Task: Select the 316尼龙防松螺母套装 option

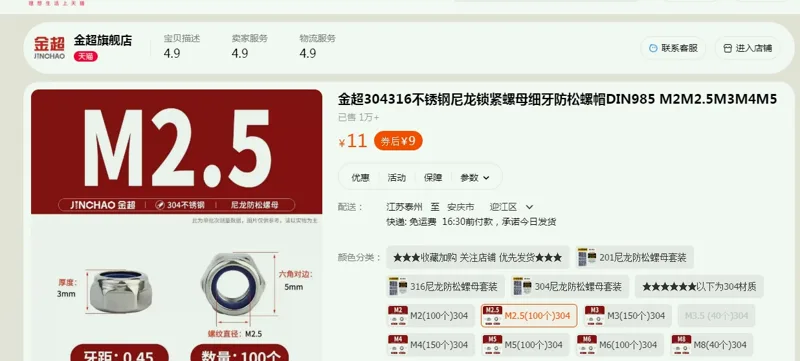Action: point(445,287)
